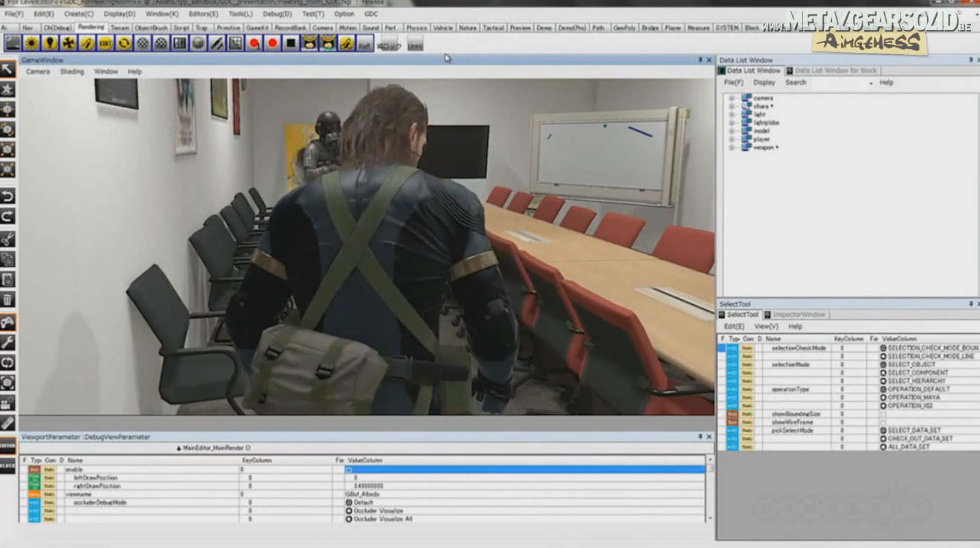Image resolution: width=980 pixels, height=548 pixels.
Task: Open the Shading menu in GameWindow
Action: click(x=72, y=71)
